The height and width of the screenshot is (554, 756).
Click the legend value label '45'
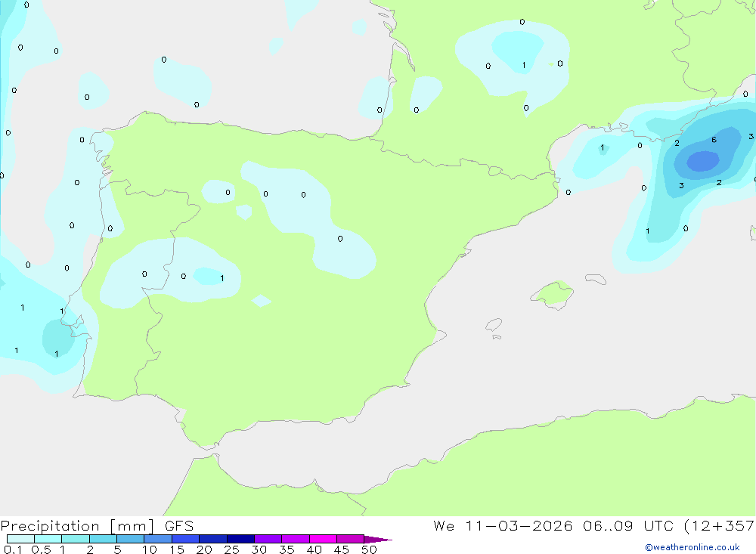342,549
